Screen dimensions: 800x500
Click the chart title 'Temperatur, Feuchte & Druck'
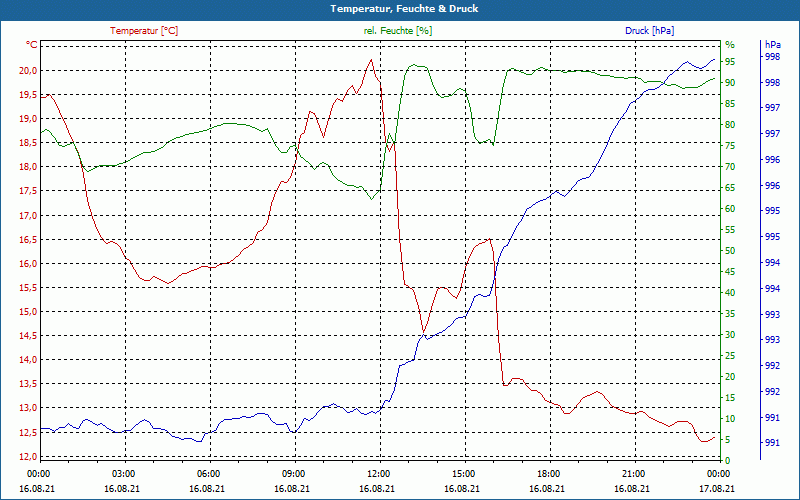404,9
